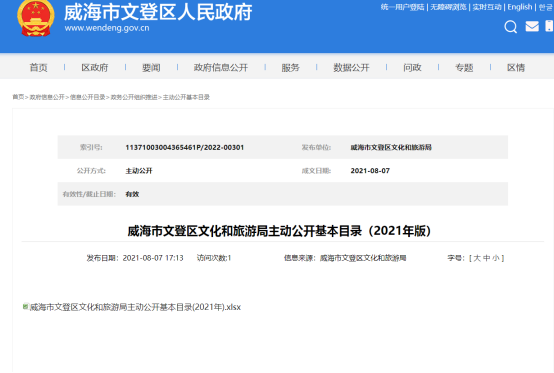Screen dimensions: 554x373
Task: Click the xlsx file icon
Action: click(25, 307)
